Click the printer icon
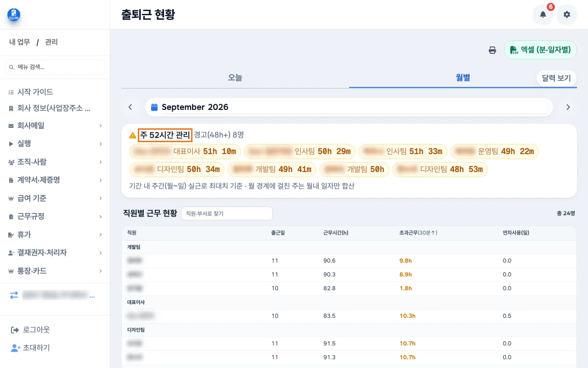This screenshot has width=588, height=368. 492,50
